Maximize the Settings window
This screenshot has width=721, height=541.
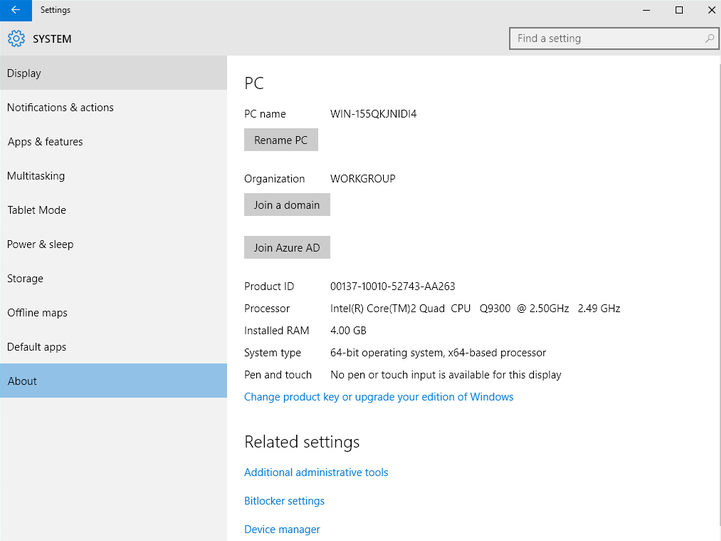[x=679, y=10]
